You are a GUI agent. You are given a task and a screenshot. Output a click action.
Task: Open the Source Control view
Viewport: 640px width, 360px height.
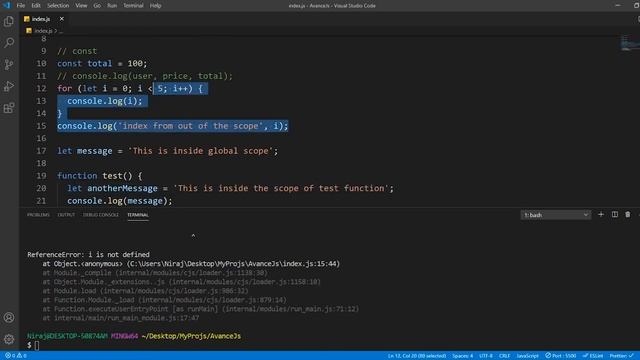pyautogui.click(x=9, y=64)
